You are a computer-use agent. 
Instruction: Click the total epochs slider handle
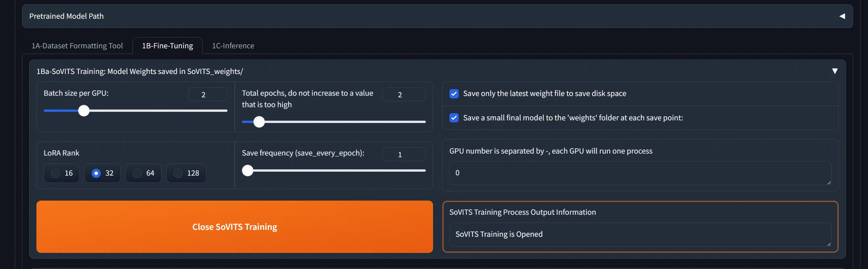coord(259,122)
